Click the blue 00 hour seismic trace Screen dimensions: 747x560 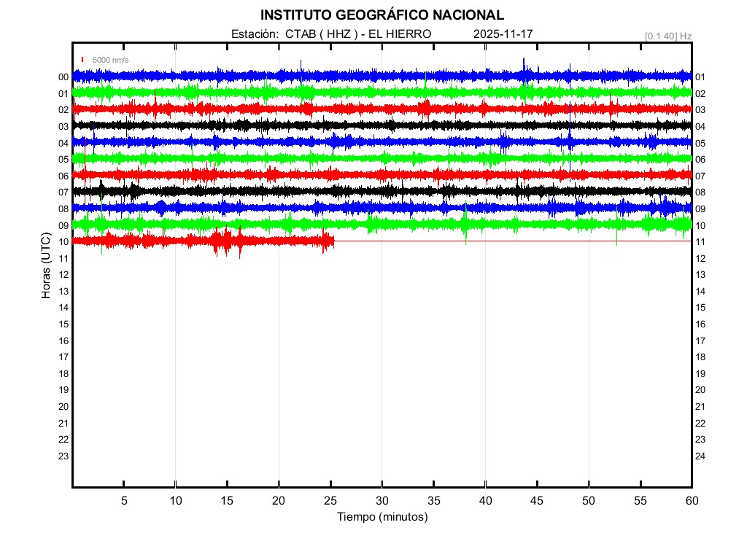pyautogui.click(x=365, y=76)
